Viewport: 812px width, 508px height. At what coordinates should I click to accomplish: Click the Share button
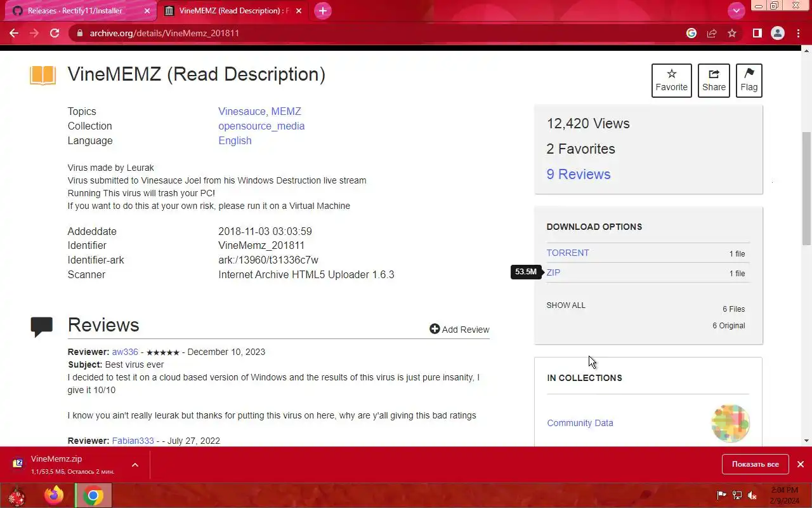[x=714, y=81]
